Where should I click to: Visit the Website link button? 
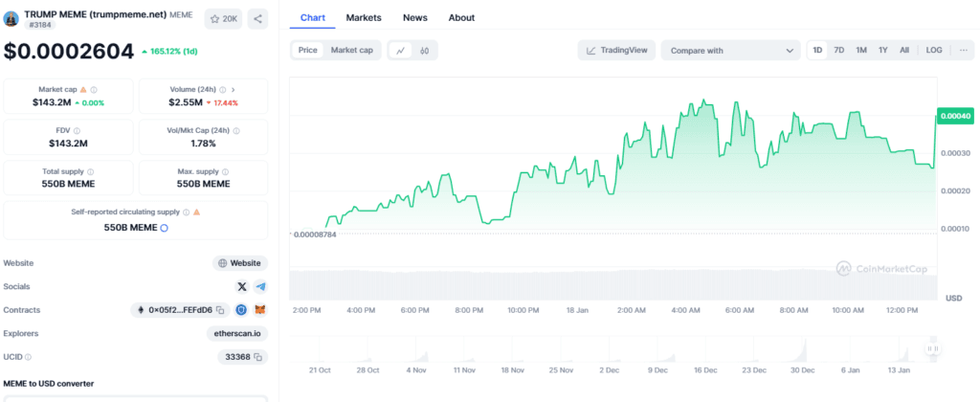[240, 263]
